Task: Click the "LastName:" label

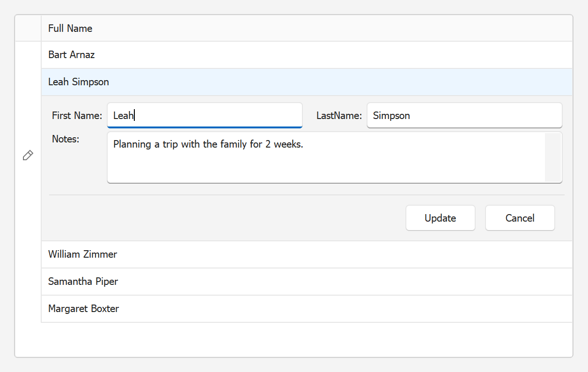Action: pyautogui.click(x=339, y=116)
